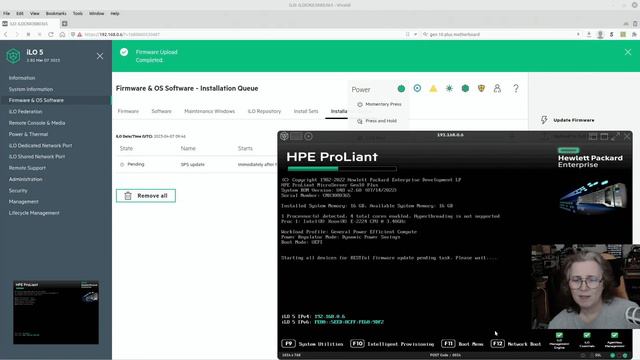The image size is (640, 360).
Task: Click the trash can icon on Remove all
Action: tap(128, 196)
